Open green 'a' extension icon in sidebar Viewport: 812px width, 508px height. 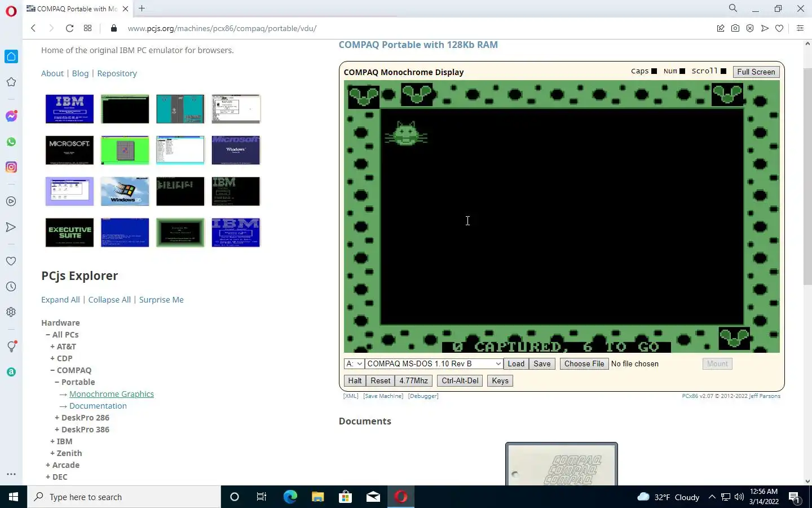point(11,372)
